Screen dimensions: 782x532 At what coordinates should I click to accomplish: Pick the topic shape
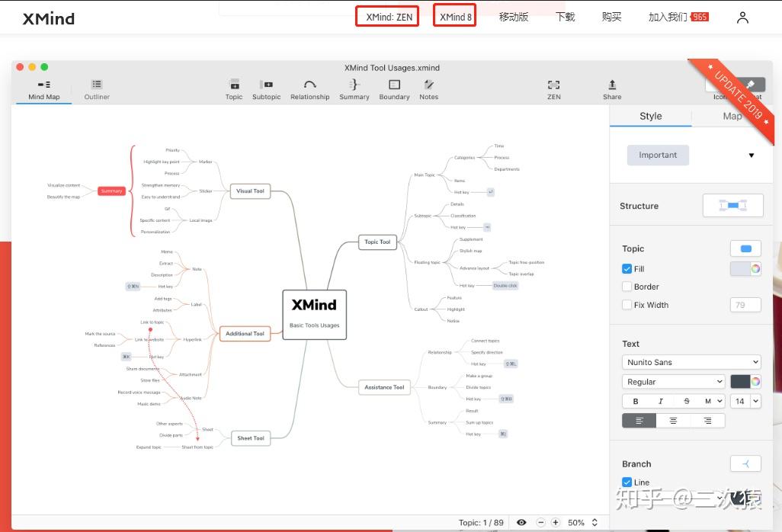(745, 248)
